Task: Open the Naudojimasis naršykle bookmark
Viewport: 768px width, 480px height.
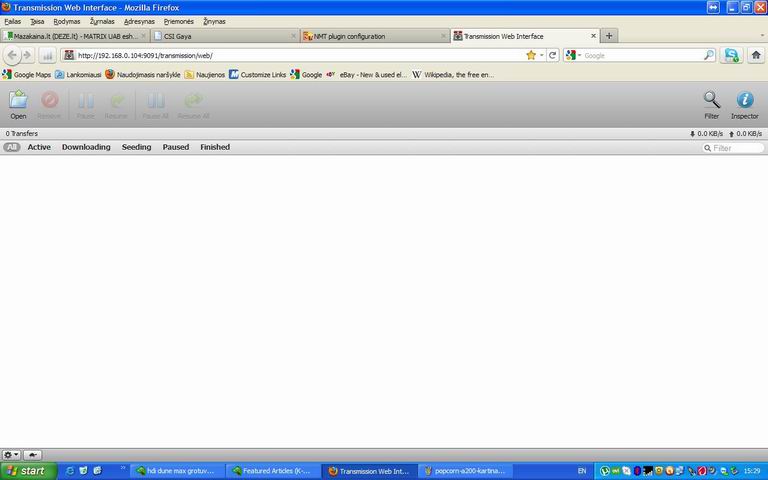Action: point(143,74)
